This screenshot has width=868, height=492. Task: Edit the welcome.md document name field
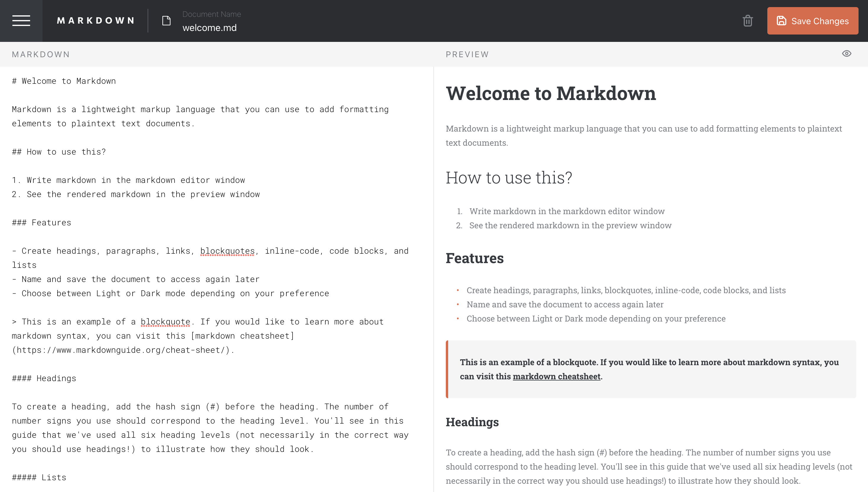[x=209, y=28]
